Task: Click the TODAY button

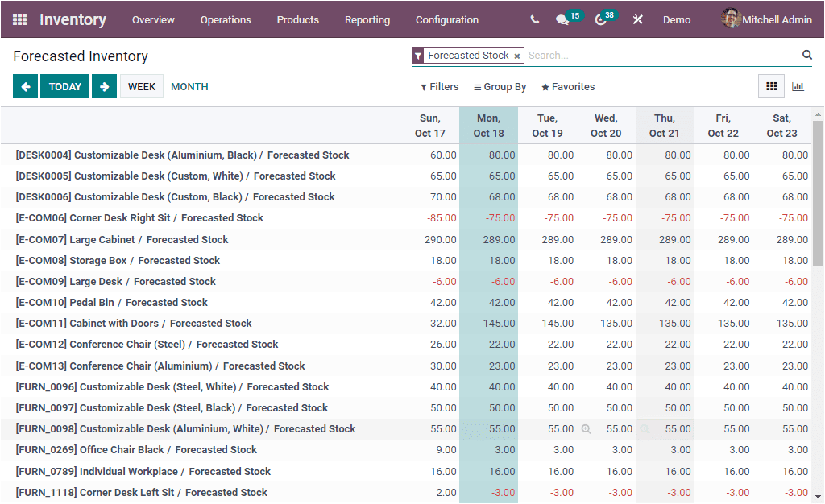Action: [64, 86]
